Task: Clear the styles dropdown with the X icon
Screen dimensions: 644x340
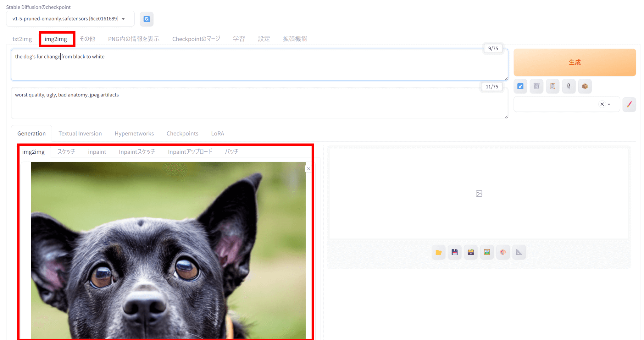Action: [x=602, y=104]
